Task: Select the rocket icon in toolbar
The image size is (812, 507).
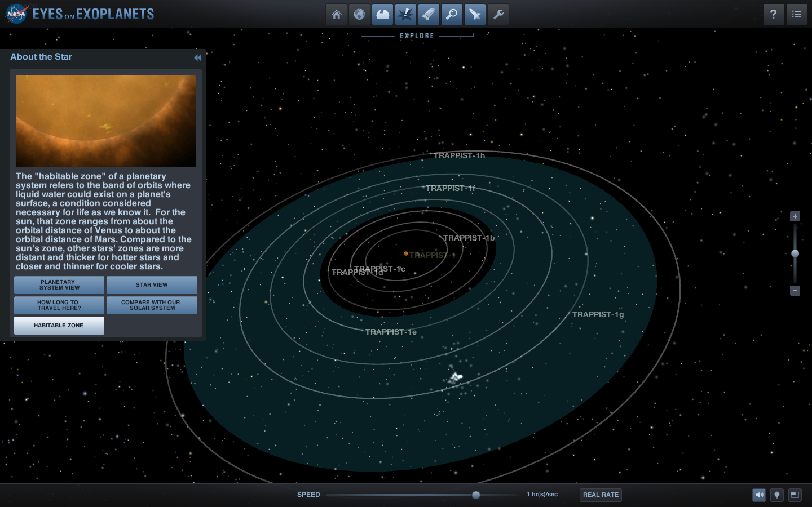Action: click(475, 14)
